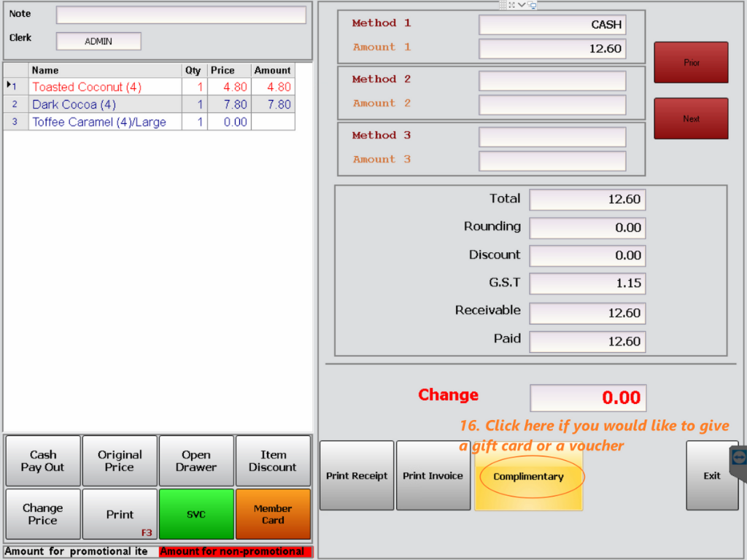Select the orange Member Card button
747x560 pixels.
tap(273, 514)
